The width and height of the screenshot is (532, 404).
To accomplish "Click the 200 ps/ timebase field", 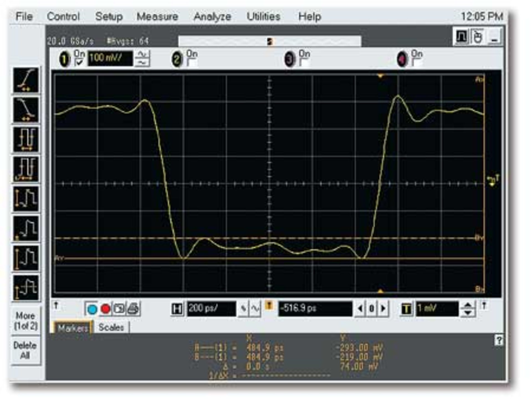I will click(211, 308).
